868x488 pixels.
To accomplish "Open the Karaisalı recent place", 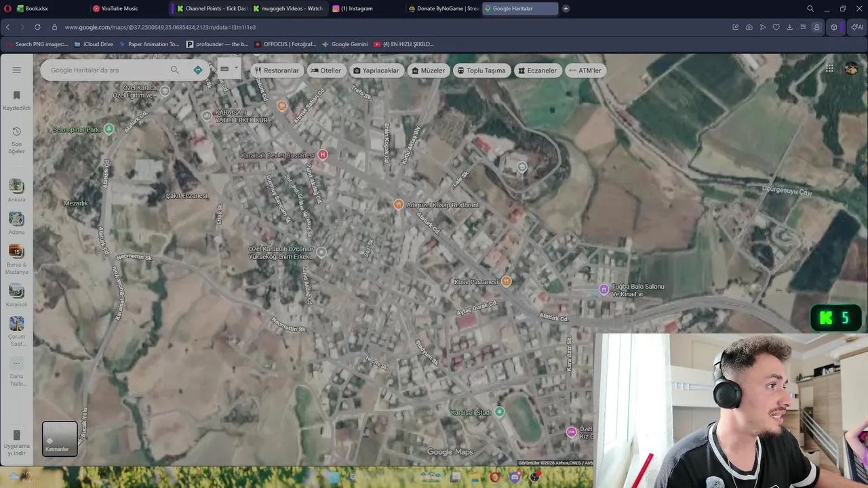I will 16,297.
